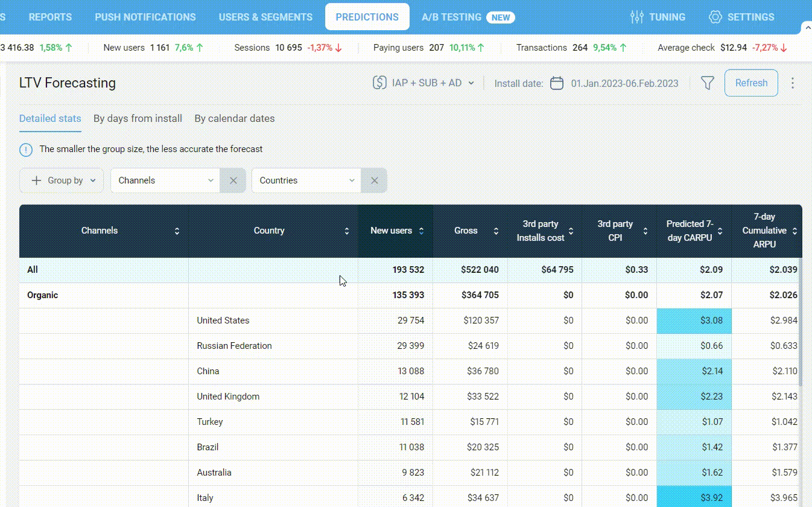Viewport: 812px width, 507px height.
Task: Remove the Countries grouping with X
Action: (x=374, y=180)
